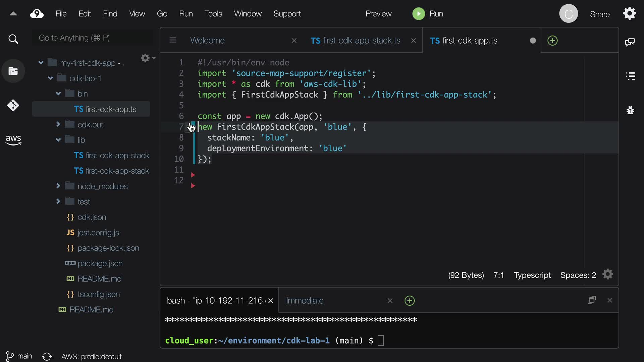The height and width of the screenshot is (362, 644).
Task: Open the Source Control git icon
Action: point(13,106)
